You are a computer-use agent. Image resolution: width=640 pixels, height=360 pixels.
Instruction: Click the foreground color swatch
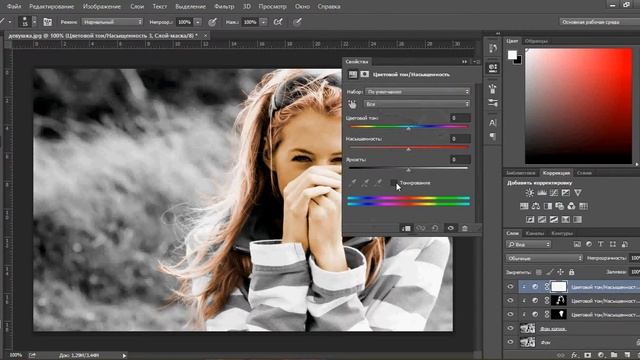click(x=512, y=55)
